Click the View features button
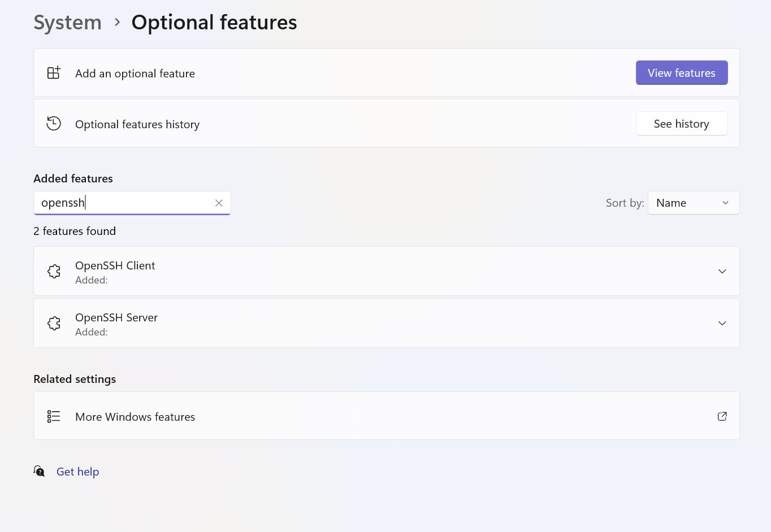This screenshot has height=532, width=771. coord(682,73)
